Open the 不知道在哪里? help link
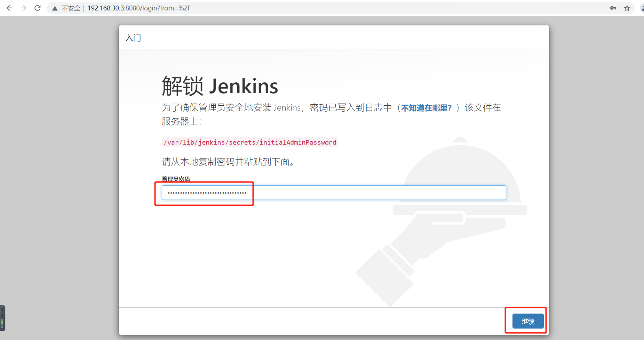Viewport: 644px width, 340px height. (x=427, y=108)
